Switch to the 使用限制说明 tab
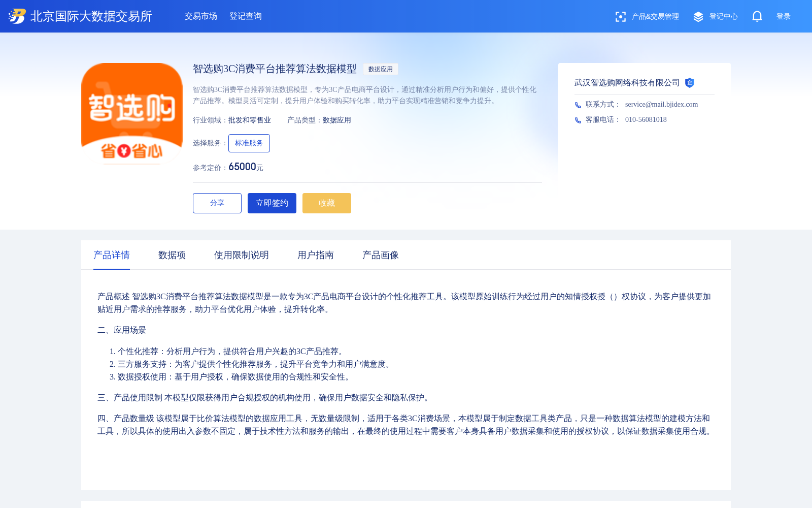 [x=242, y=255]
